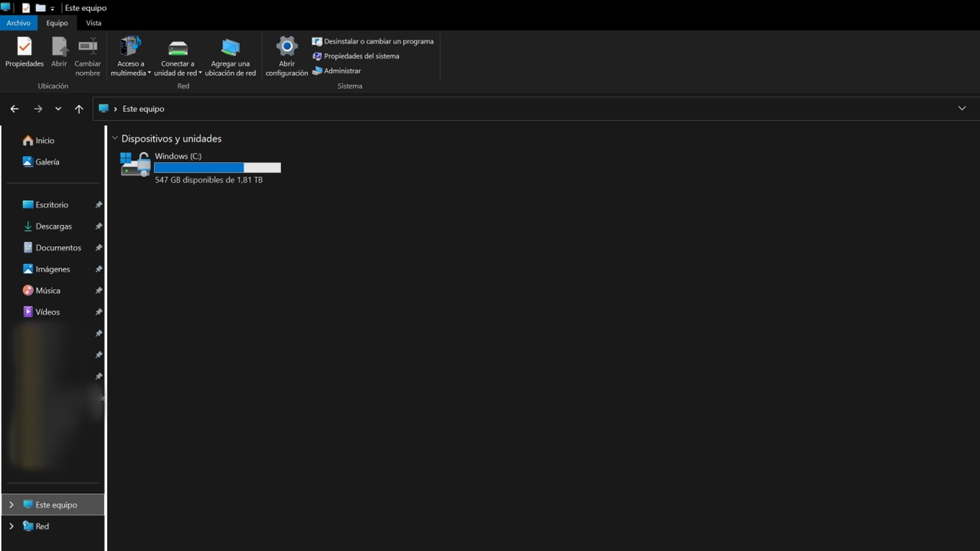This screenshot has height=551, width=980.
Task: Expand the Red tree node
Action: (11, 526)
